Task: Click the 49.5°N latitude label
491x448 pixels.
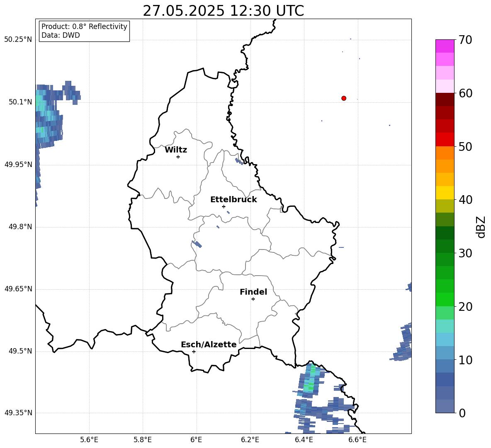Action: click(20, 351)
